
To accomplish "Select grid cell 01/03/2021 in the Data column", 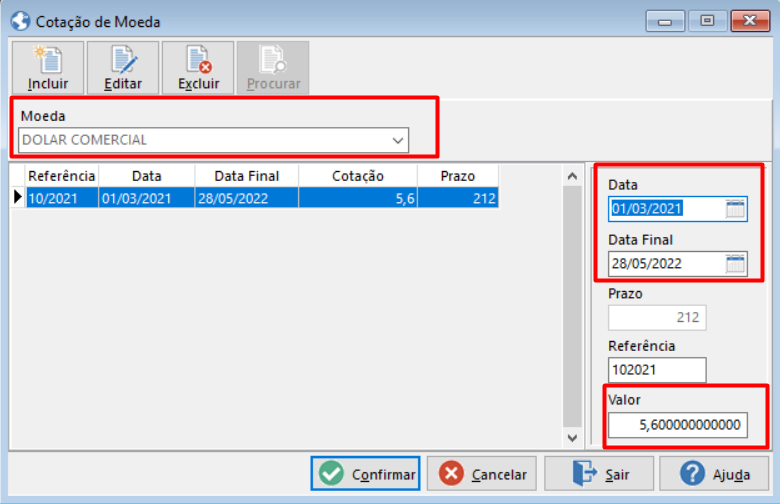I will coord(146,198).
